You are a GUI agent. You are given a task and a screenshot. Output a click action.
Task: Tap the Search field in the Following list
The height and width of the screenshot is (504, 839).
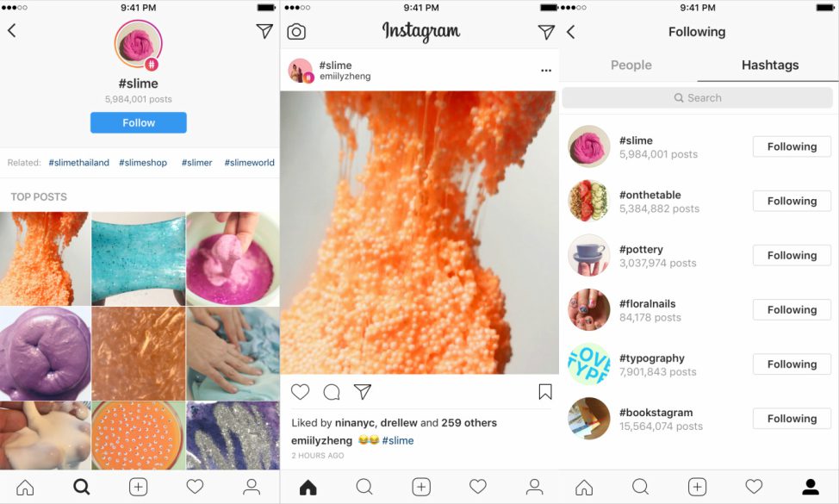[x=697, y=98]
